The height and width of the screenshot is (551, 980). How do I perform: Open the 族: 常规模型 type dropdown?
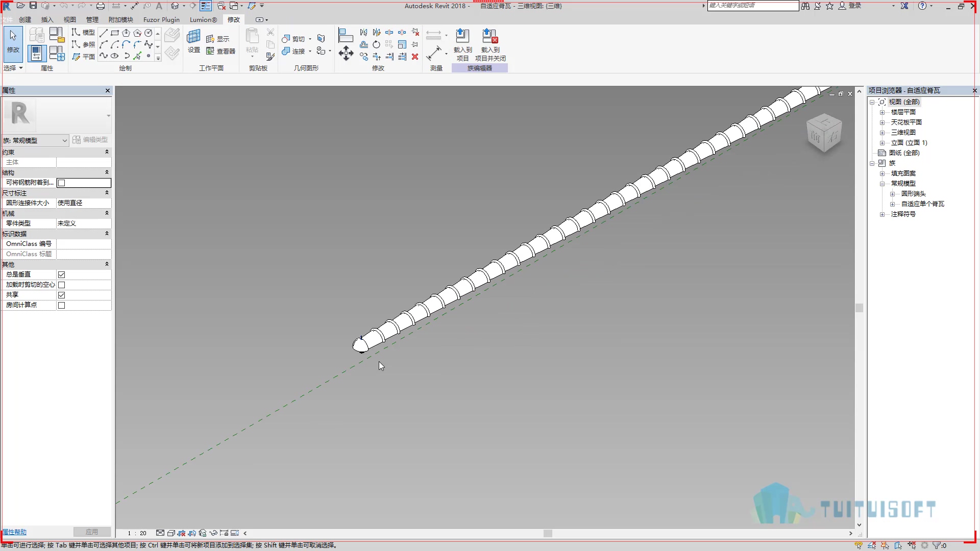click(35, 140)
